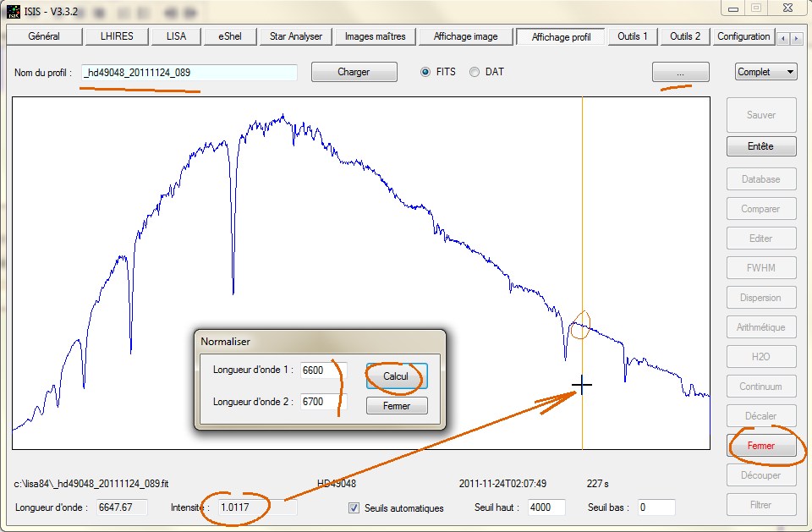Click the Nom du profil text box

coord(189,73)
